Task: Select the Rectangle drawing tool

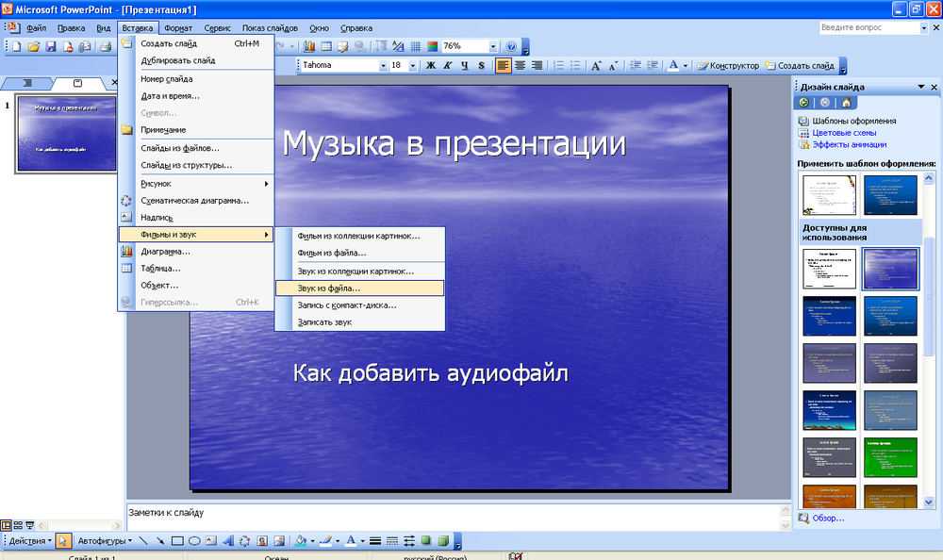Action: click(177, 541)
